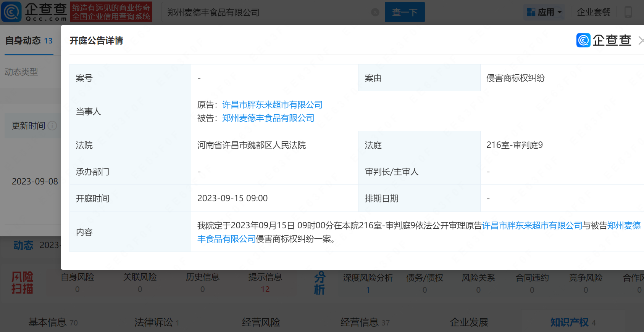644x332 pixels.
Task: Click the mobile phone icon
Action: 628,12
